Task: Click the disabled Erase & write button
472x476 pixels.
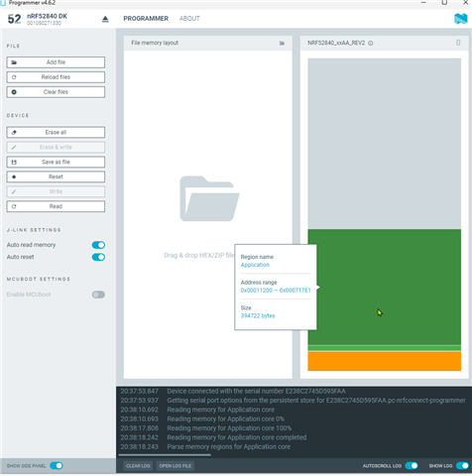Action: 56,147
